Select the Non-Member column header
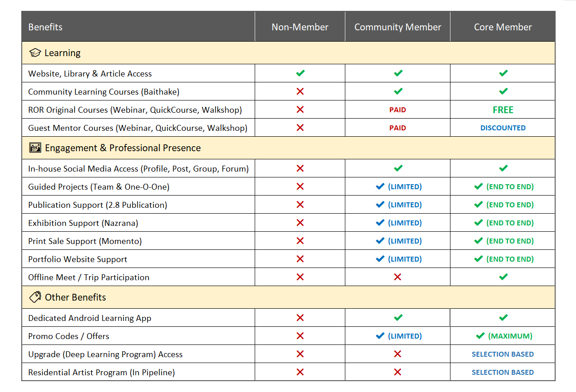The height and width of the screenshot is (392, 576). (x=300, y=27)
